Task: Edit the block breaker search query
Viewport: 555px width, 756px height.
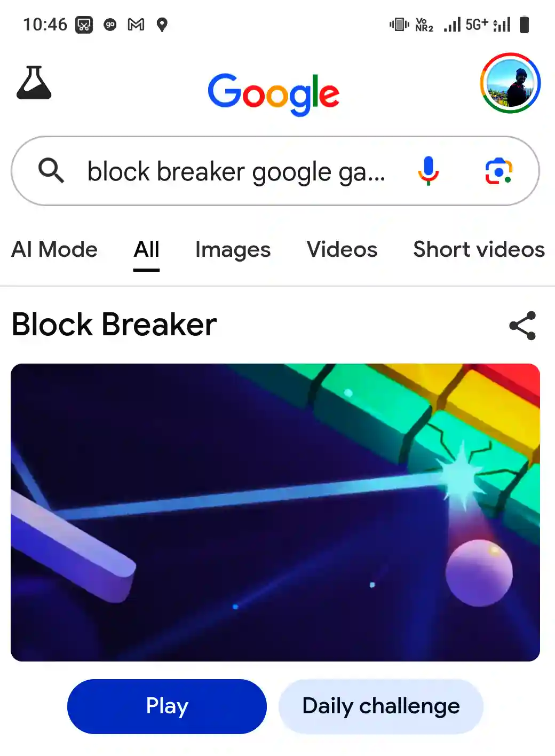Action: pos(236,172)
